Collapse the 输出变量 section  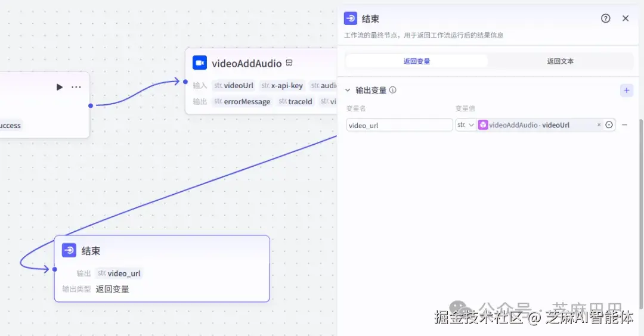click(348, 90)
